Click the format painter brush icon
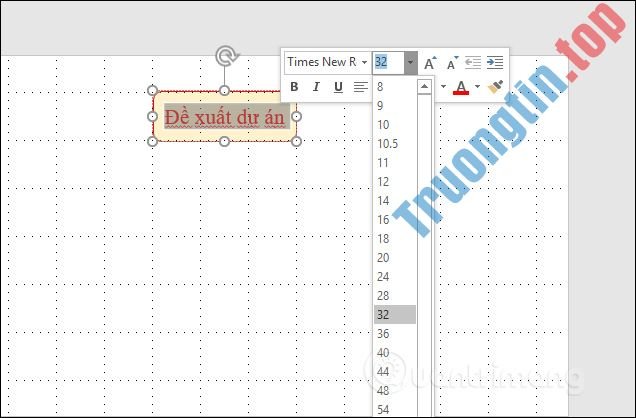The image size is (636, 418). (x=495, y=87)
